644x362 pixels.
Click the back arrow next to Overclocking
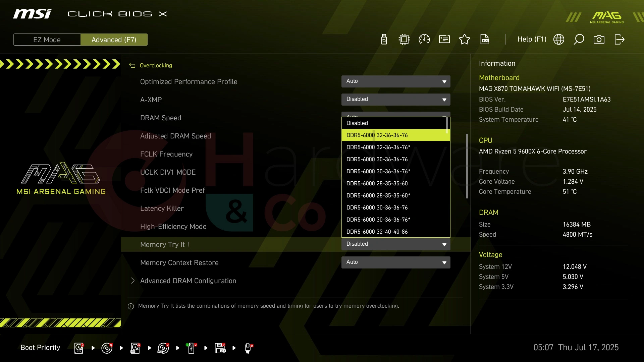pos(132,65)
